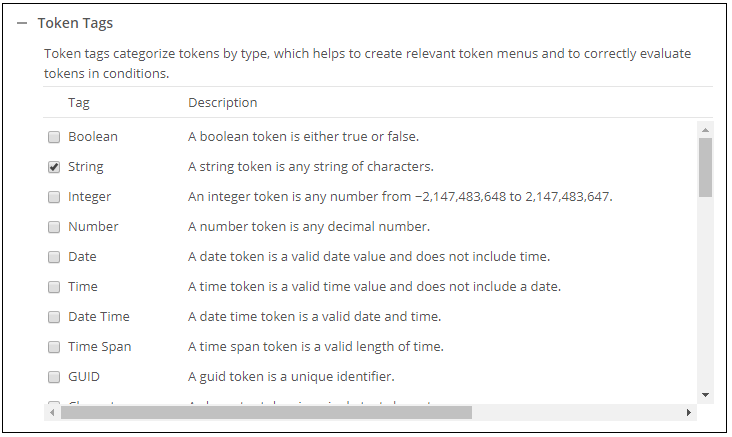Viewport: 732px width, 437px height.
Task: Click the vertical scrollbar thumb
Action: pos(705,166)
